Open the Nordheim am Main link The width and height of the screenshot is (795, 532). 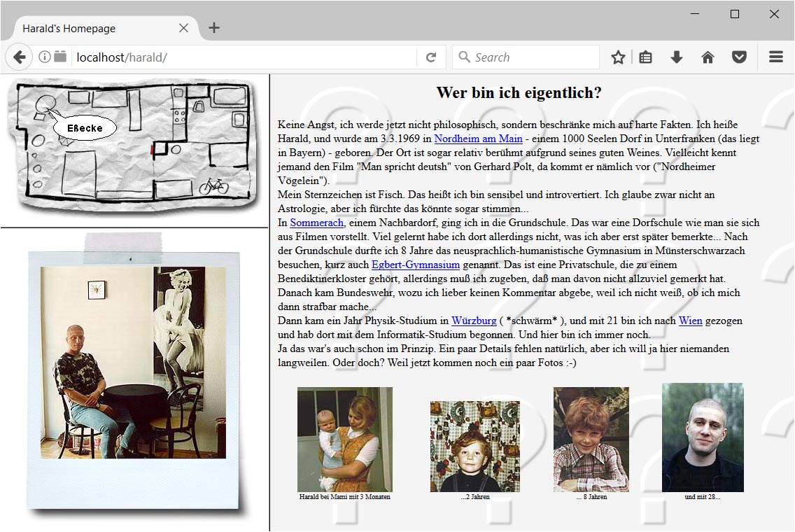point(478,139)
